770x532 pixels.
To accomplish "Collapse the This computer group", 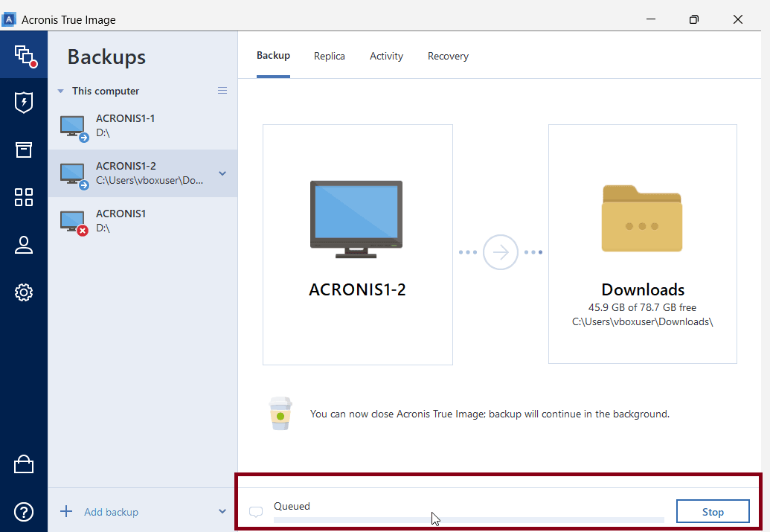I will click(x=60, y=91).
